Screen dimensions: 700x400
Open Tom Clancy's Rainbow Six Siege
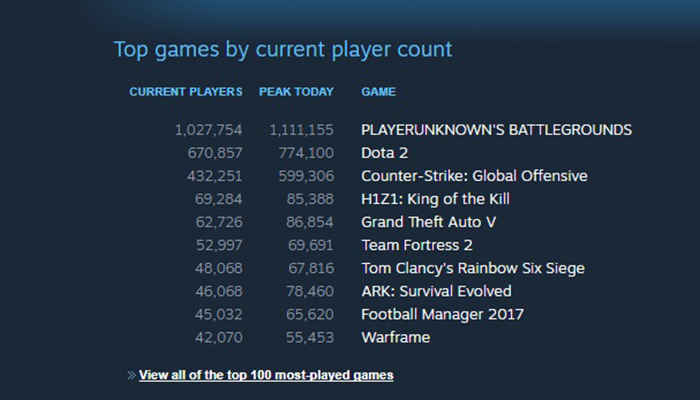(473, 268)
